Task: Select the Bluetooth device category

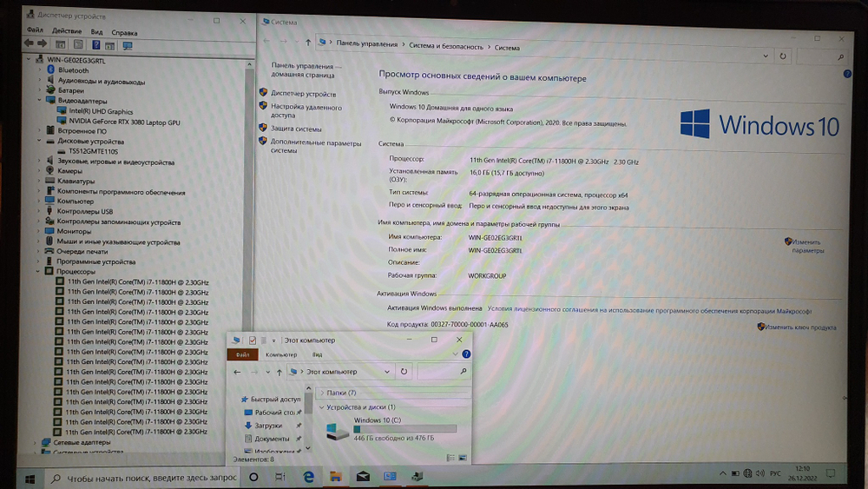Action: (x=73, y=70)
